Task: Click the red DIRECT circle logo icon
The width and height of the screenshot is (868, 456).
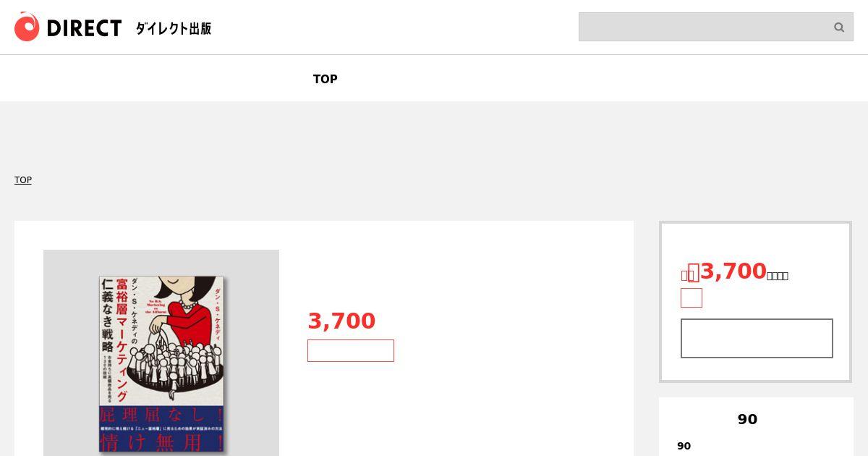Action: pyautogui.click(x=27, y=28)
